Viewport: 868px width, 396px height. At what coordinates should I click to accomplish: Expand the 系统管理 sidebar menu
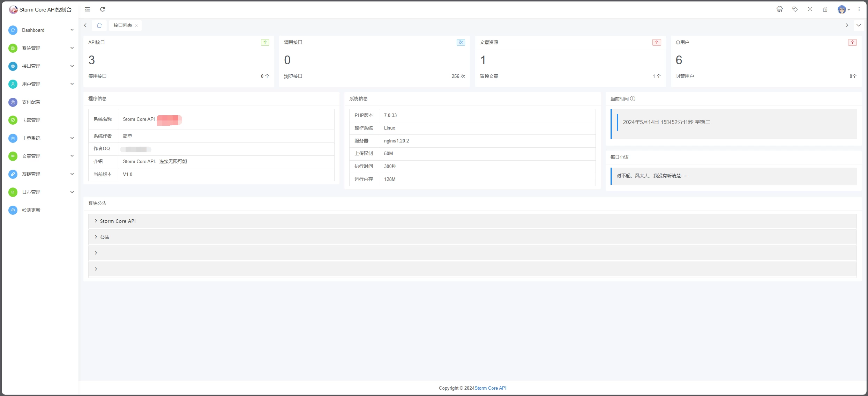point(41,48)
